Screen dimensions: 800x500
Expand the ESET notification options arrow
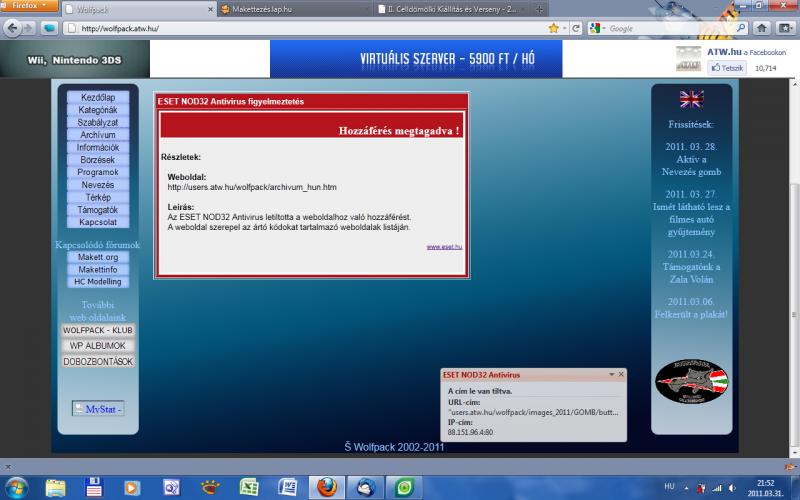click(x=611, y=374)
